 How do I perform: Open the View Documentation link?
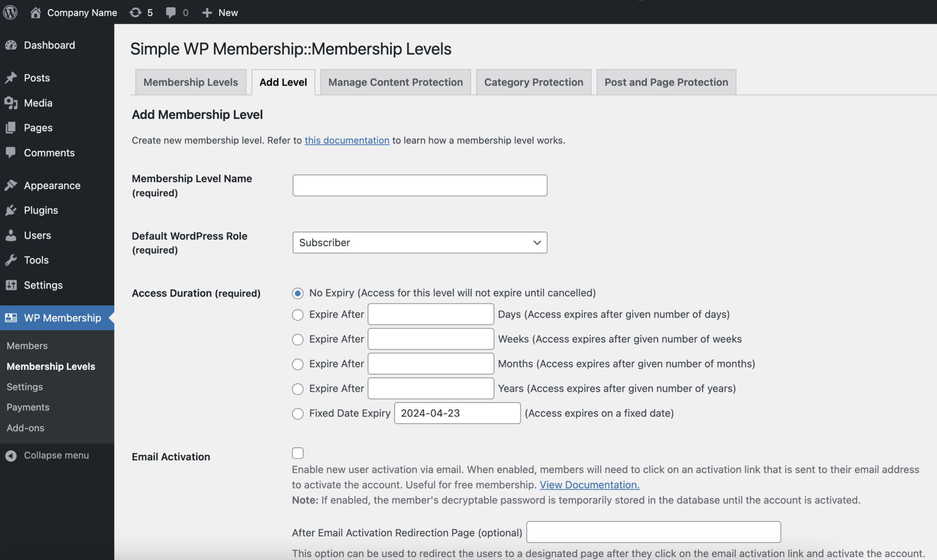pos(589,485)
